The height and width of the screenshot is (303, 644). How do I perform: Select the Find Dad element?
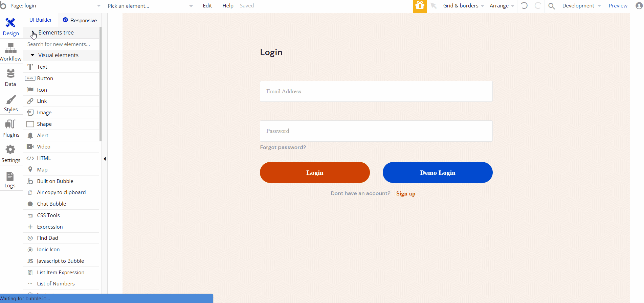pyautogui.click(x=61, y=238)
